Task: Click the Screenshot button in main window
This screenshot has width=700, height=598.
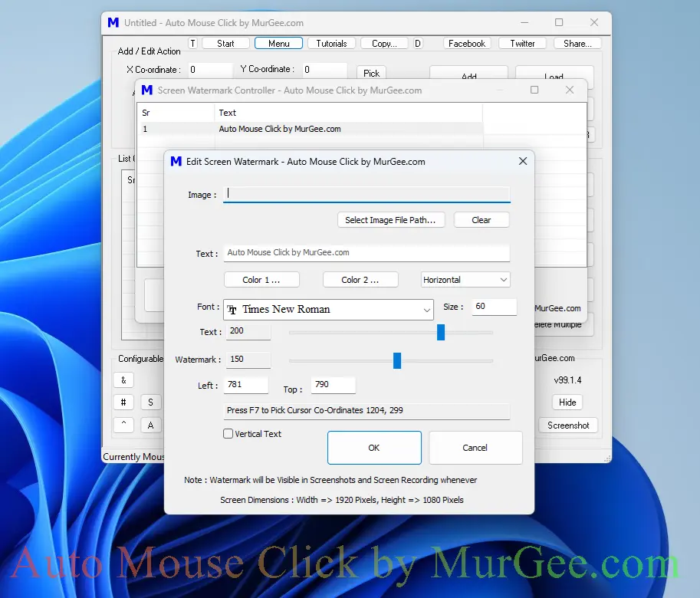Action: (568, 426)
